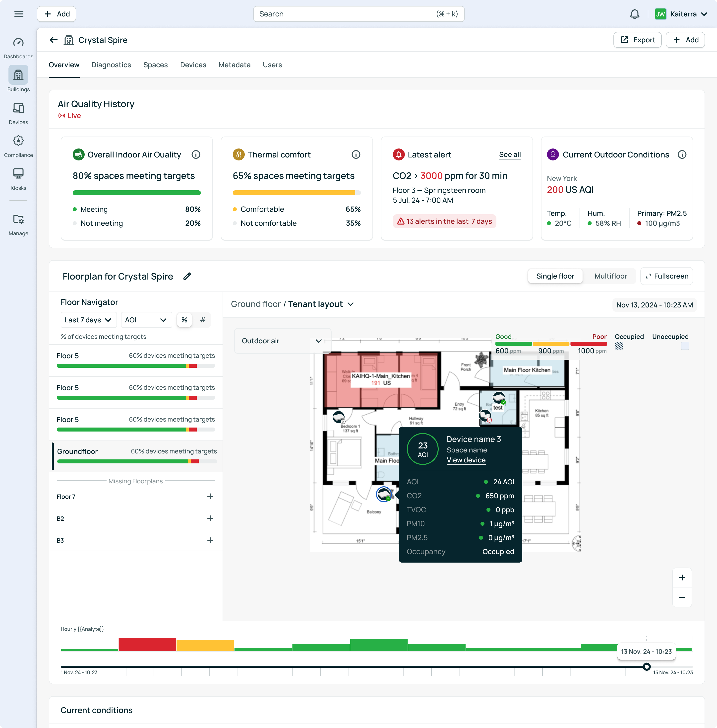Click the timeline slider handle
The height and width of the screenshot is (728, 717).
pyautogui.click(x=646, y=666)
